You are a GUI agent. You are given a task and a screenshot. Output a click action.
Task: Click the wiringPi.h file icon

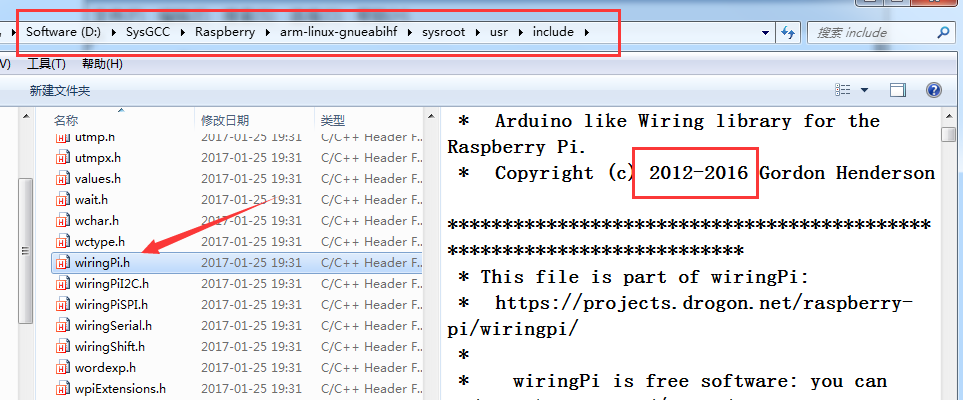point(62,263)
